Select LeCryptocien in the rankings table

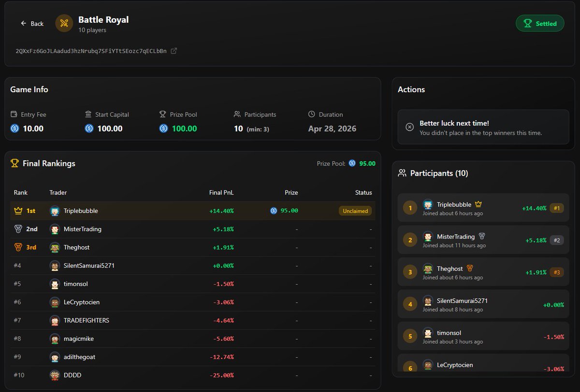tap(81, 302)
